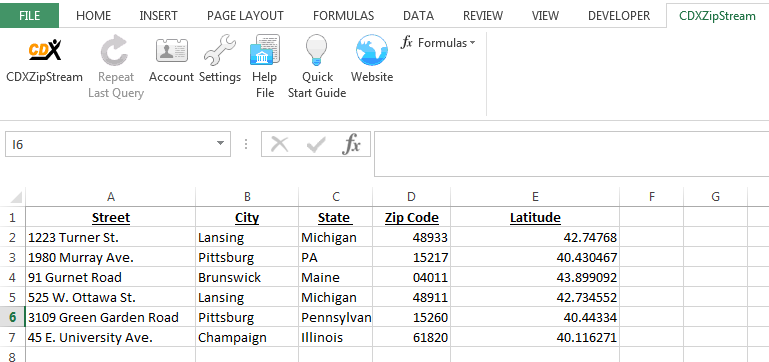Open the Website globe icon
769x362 pixels.
pyautogui.click(x=372, y=50)
